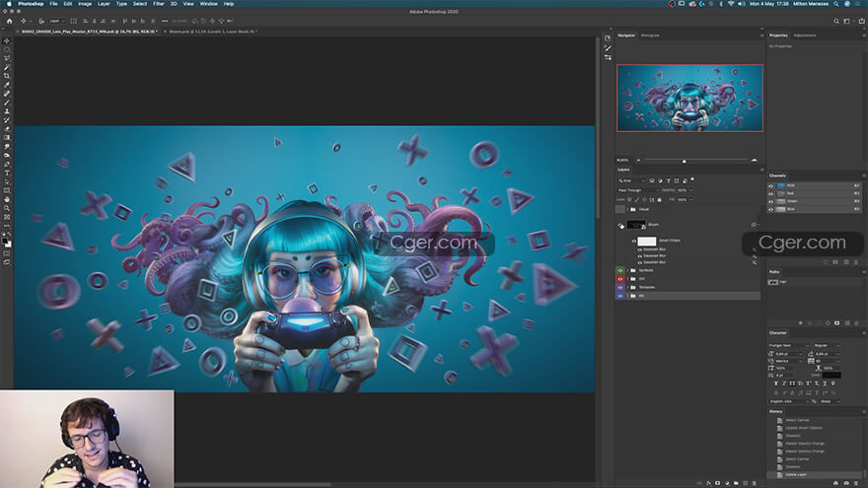
Task: Expand the Symbols layer group
Action: pos(627,270)
